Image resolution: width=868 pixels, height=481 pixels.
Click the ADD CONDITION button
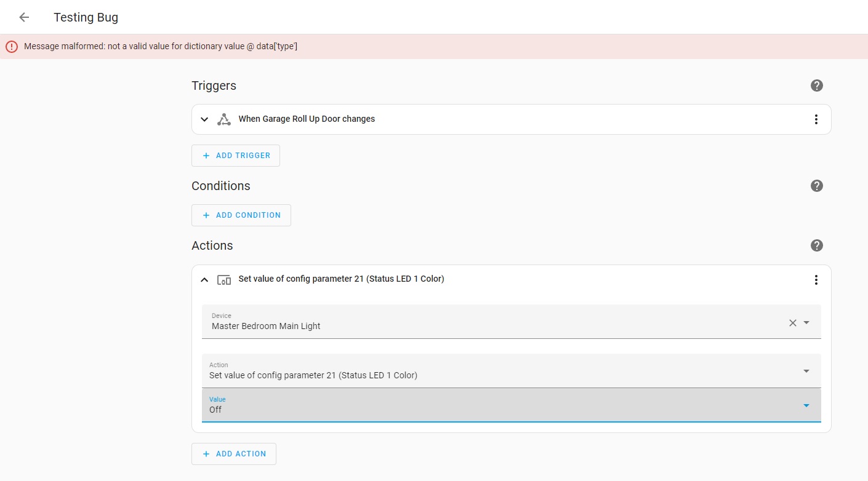pyautogui.click(x=241, y=215)
